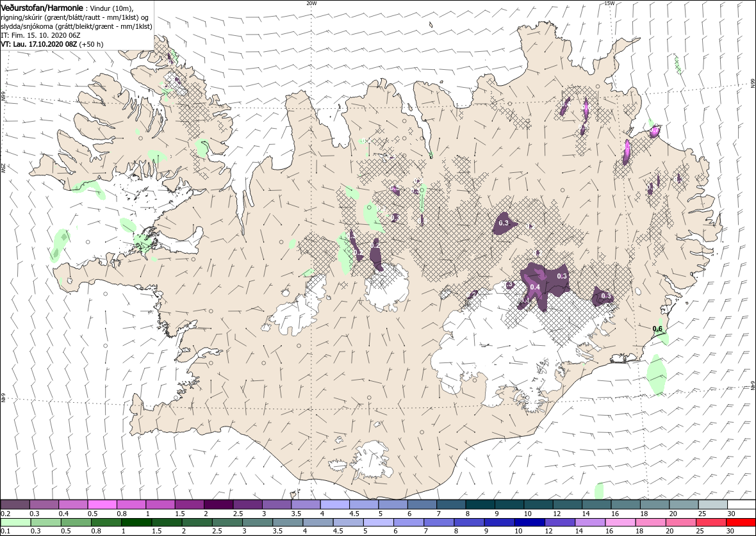Select the lower legend swatch labeled 0.5
Viewport: 756px width, 536px height.
click(76, 523)
